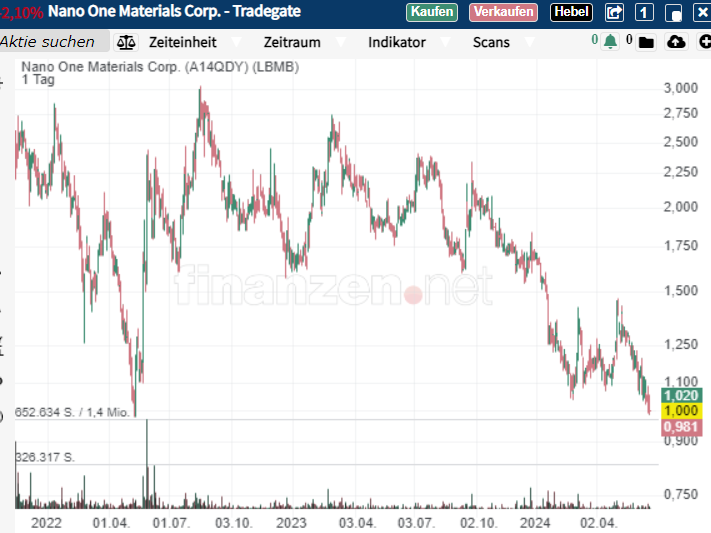Expand the Scans dropdown arrow
711x533 pixels.
(529, 42)
